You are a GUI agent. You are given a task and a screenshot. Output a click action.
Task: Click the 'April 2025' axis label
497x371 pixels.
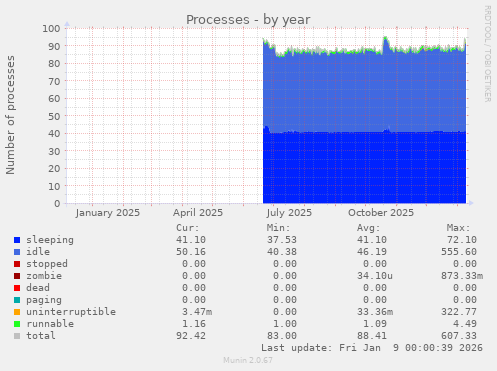[x=198, y=213]
